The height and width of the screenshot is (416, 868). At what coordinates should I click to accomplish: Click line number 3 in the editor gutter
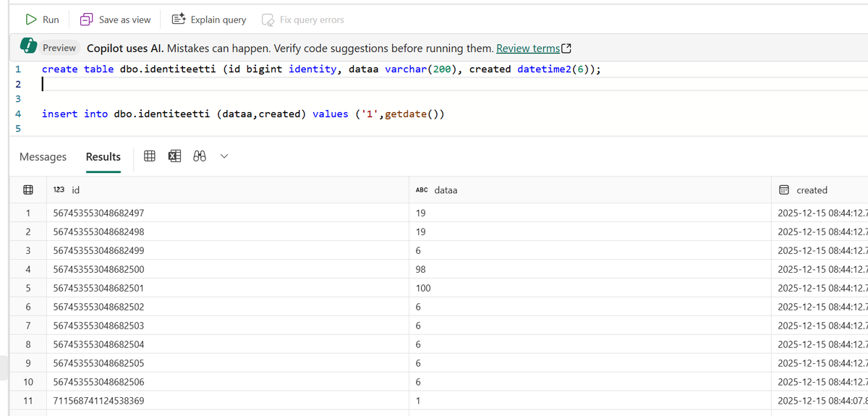(18, 99)
